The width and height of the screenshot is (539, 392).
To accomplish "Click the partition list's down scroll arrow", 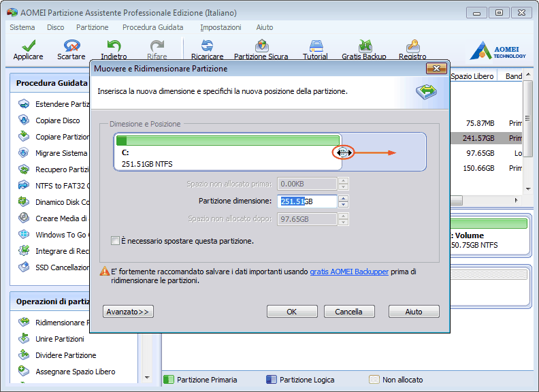I will point(528,189).
